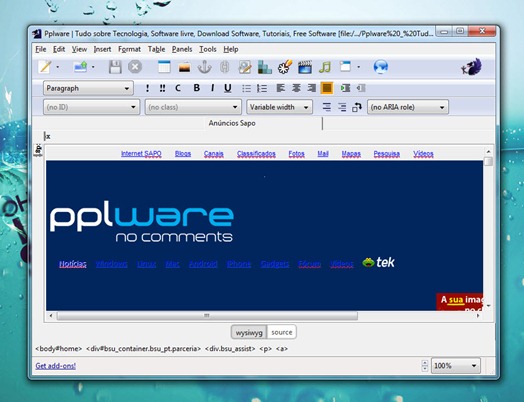
Task: Insert an image using the picture icon
Action: click(x=184, y=67)
